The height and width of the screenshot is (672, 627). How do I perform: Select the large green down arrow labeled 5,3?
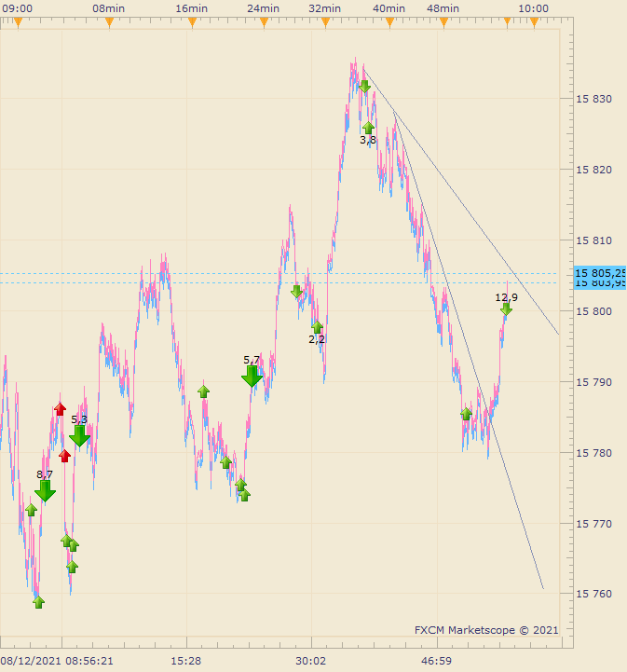[80, 436]
